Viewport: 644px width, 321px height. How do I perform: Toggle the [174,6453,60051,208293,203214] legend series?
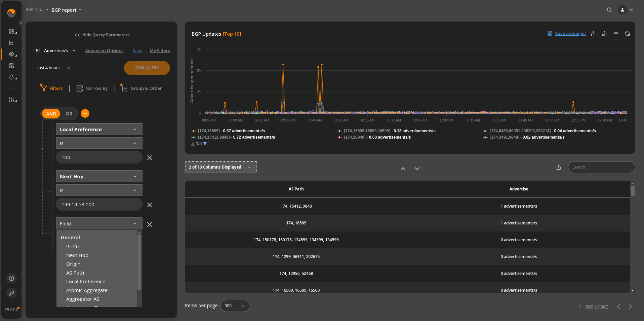[x=539, y=131]
